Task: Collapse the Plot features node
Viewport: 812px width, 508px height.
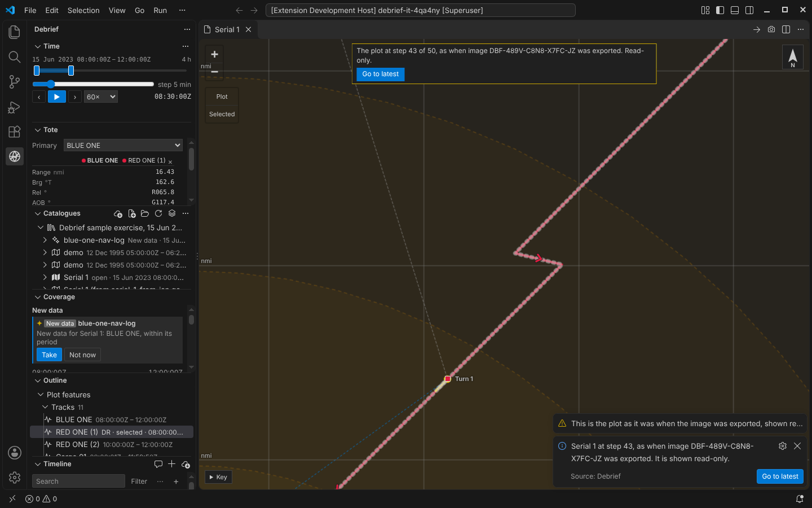Action: pyautogui.click(x=41, y=395)
